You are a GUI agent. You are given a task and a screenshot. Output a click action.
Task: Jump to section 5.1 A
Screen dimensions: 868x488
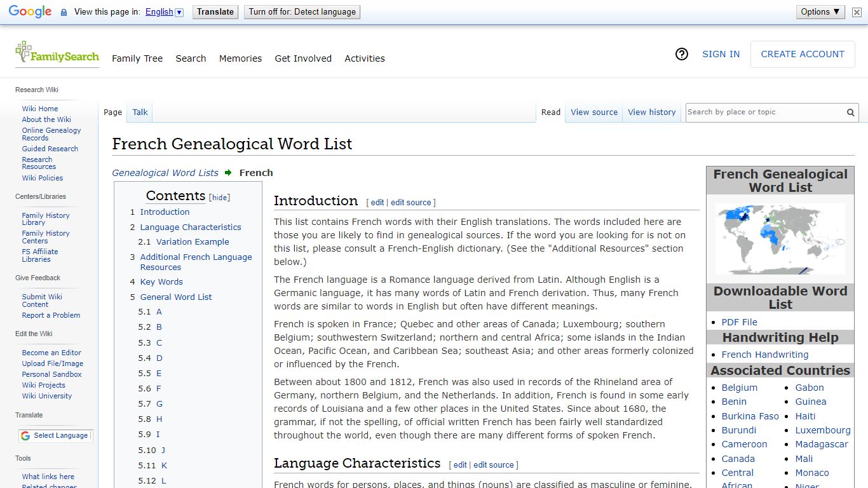click(159, 312)
